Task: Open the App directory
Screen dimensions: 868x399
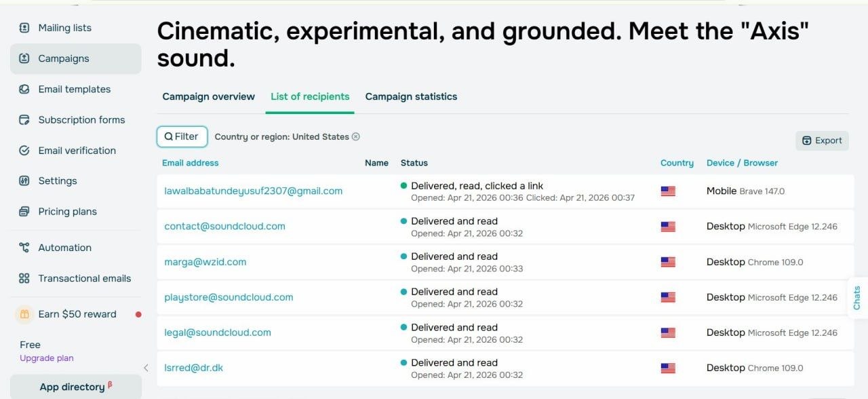Action: [x=75, y=387]
